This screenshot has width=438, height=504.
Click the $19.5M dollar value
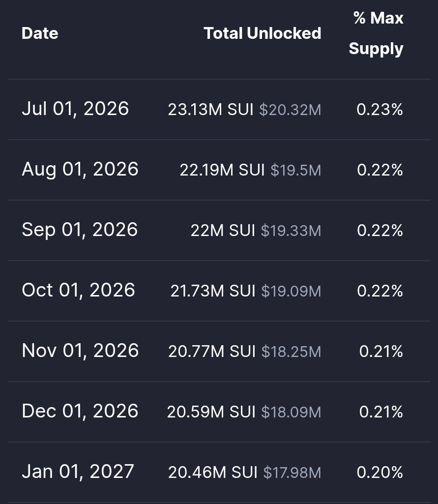point(295,170)
